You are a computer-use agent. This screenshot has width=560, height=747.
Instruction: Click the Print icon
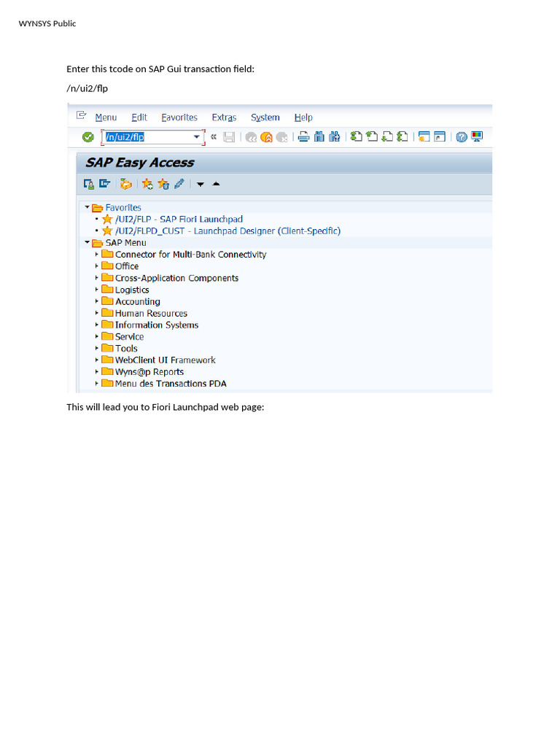tap(303, 136)
